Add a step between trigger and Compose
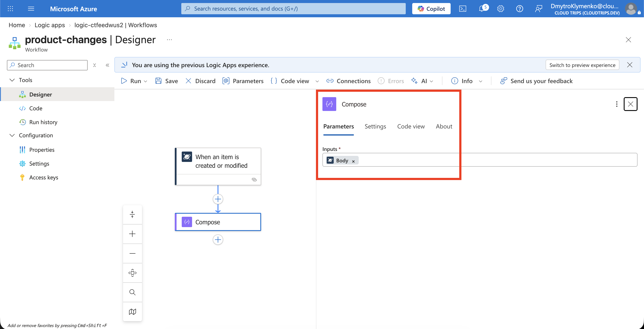This screenshot has width=644, height=329. click(x=218, y=199)
